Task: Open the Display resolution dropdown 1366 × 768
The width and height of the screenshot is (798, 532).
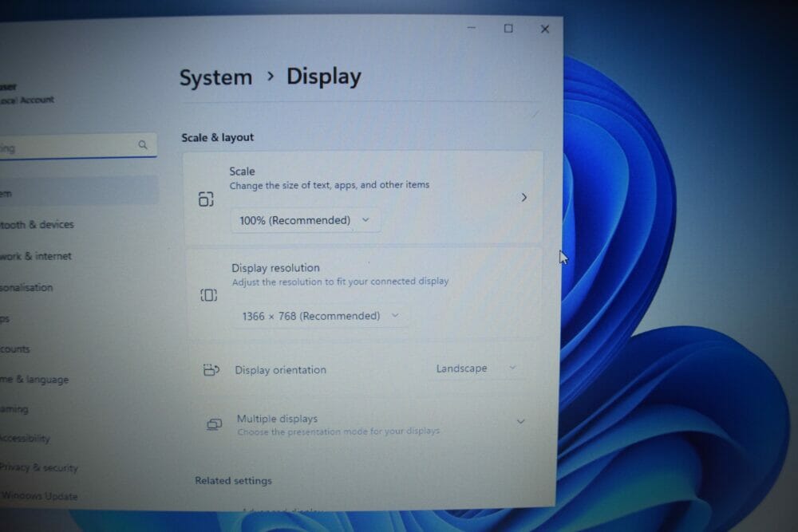Action: coord(321,317)
